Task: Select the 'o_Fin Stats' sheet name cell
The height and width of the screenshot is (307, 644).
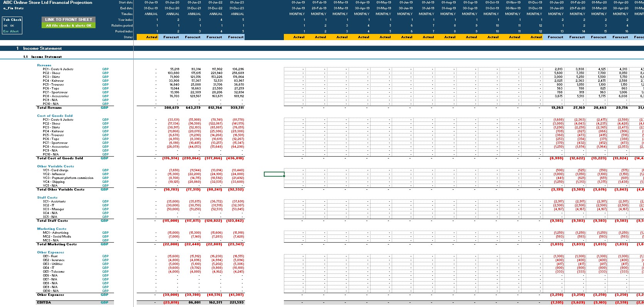Action: (x=13, y=8)
